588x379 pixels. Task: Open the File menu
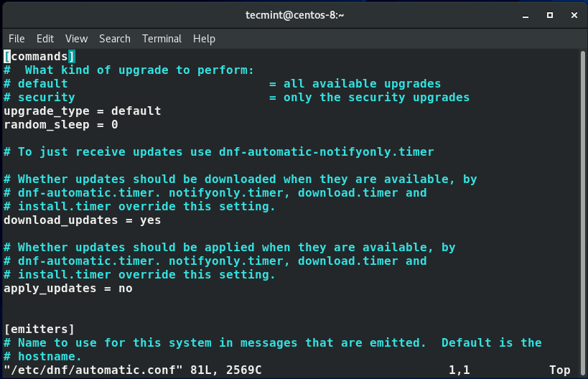coord(17,39)
